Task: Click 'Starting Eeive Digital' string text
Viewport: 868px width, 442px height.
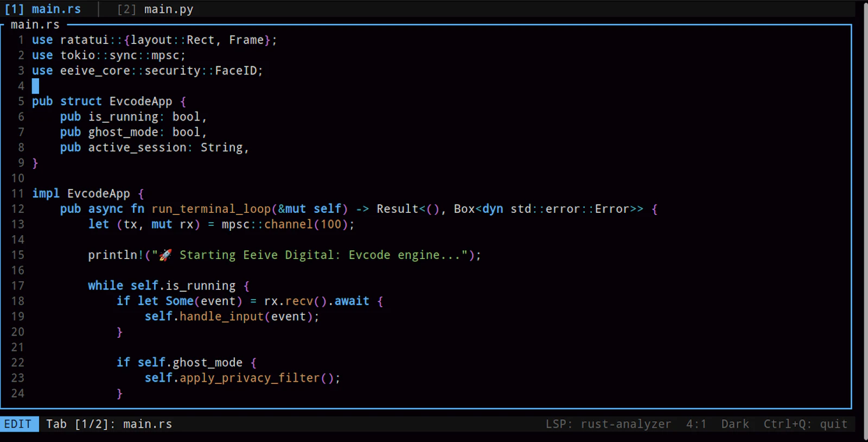Action: pyautogui.click(x=257, y=255)
